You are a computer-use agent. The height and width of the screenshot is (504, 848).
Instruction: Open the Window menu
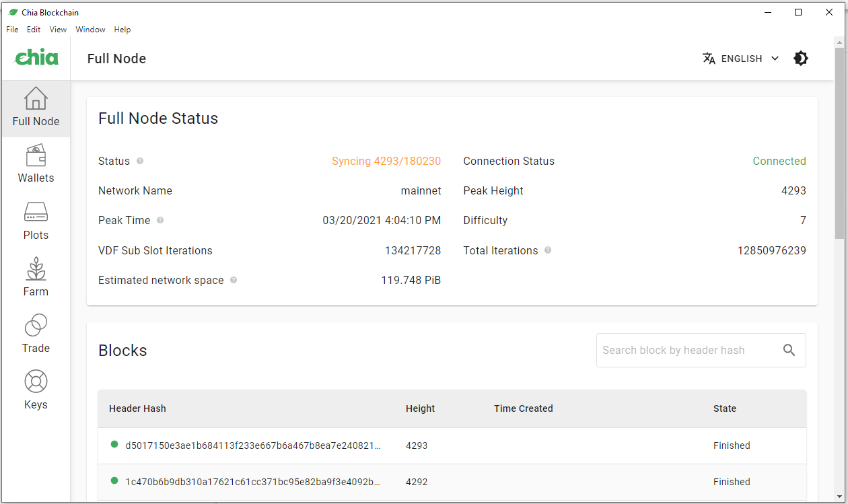pyautogui.click(x=90, y=30)
